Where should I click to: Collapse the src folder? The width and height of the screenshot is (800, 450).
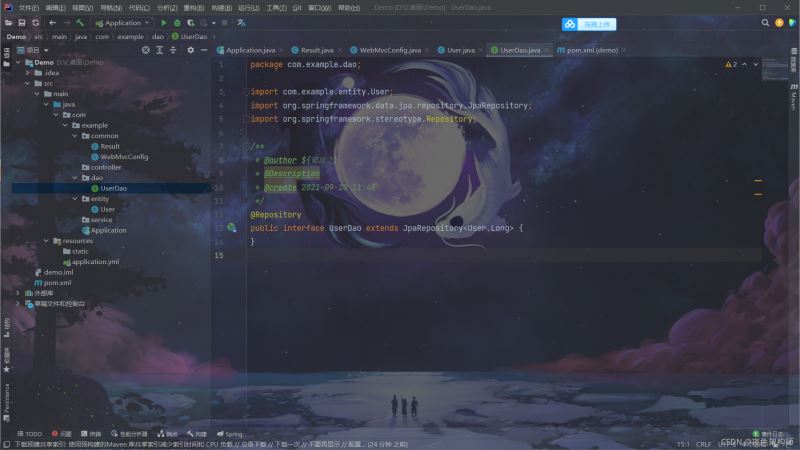(28, 83)
